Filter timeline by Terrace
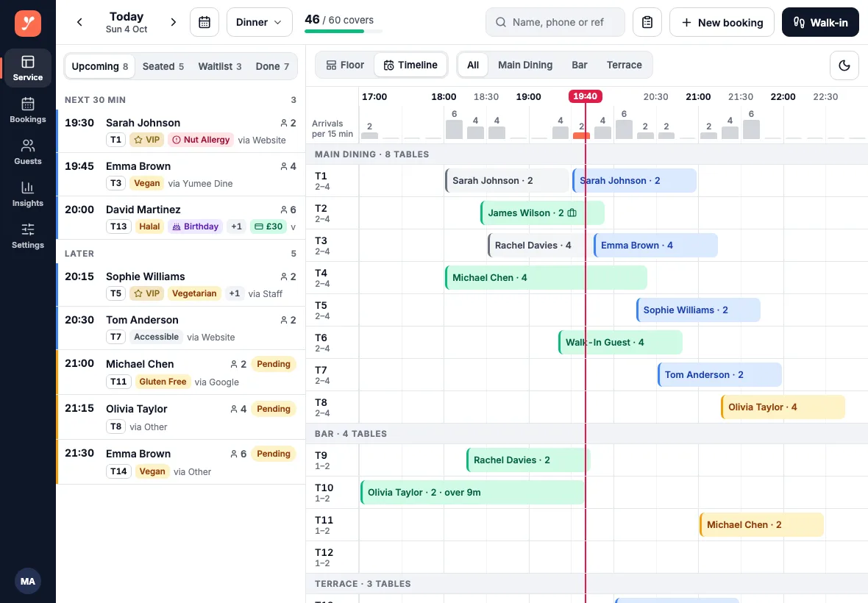Image resolution: width=868 pixels, height=603 pixels. click(625, 65)
